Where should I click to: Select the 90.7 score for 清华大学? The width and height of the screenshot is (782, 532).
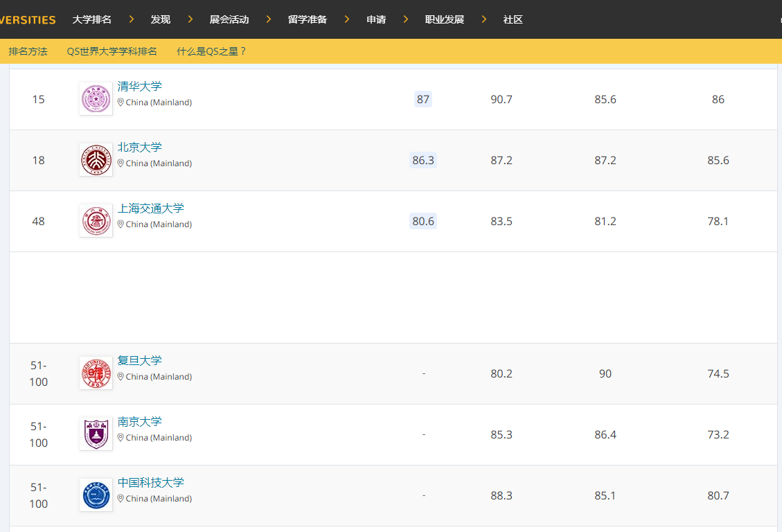pos(501,99)
